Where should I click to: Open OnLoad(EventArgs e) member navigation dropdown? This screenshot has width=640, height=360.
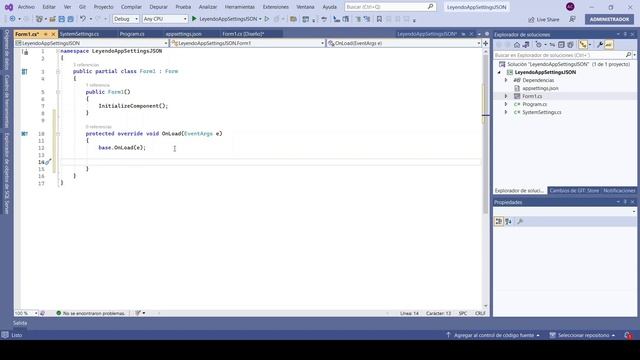click(x=404, y=43)
